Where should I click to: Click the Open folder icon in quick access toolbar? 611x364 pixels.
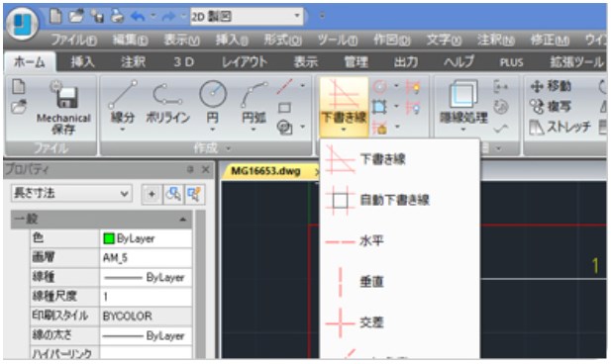pos(76,16)
